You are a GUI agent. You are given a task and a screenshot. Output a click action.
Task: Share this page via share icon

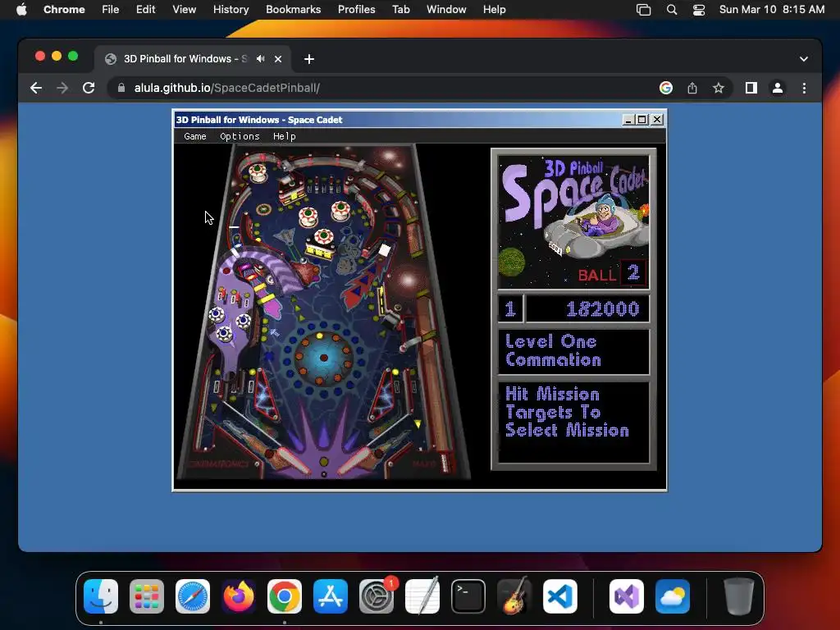point(692,88)
